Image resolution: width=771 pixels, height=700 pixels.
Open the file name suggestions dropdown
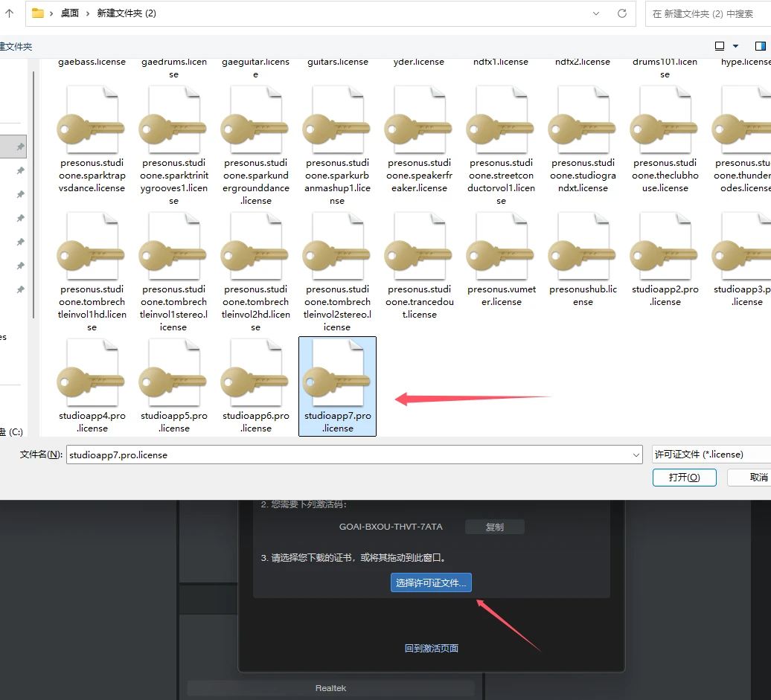coord(636,455)
